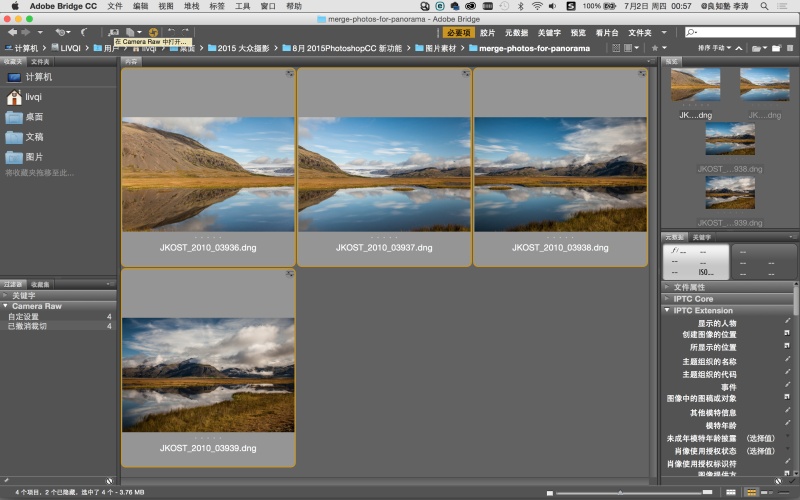Image resolution: width=800 pixels, height=500 pixels.
Task: Click the thumbnail quality options icon
Action: (632, 48)
